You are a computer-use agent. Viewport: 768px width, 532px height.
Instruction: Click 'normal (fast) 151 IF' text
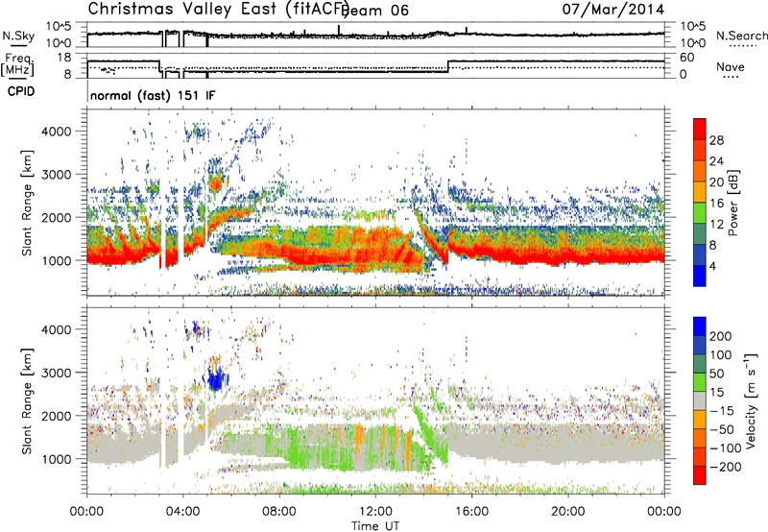(153, 95)
